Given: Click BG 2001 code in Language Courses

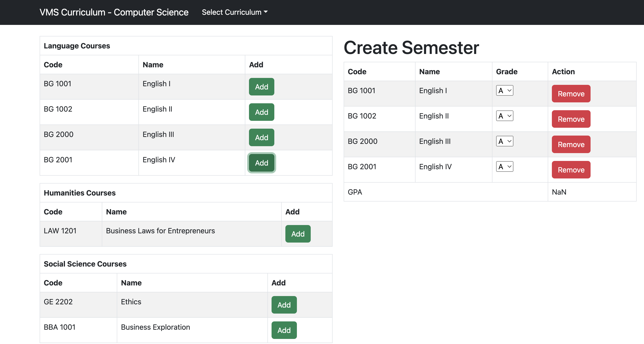Looking at the screenshot, I should pyautogui.click(x=58, y=160).
